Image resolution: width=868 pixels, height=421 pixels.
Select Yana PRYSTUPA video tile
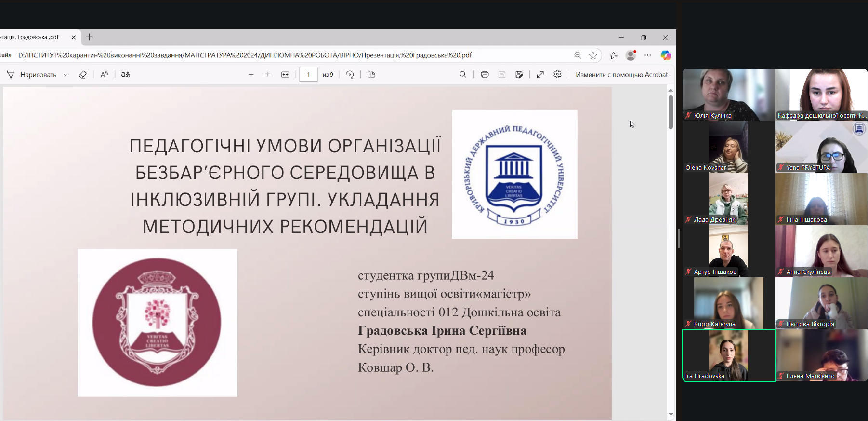tap(821, 147)
